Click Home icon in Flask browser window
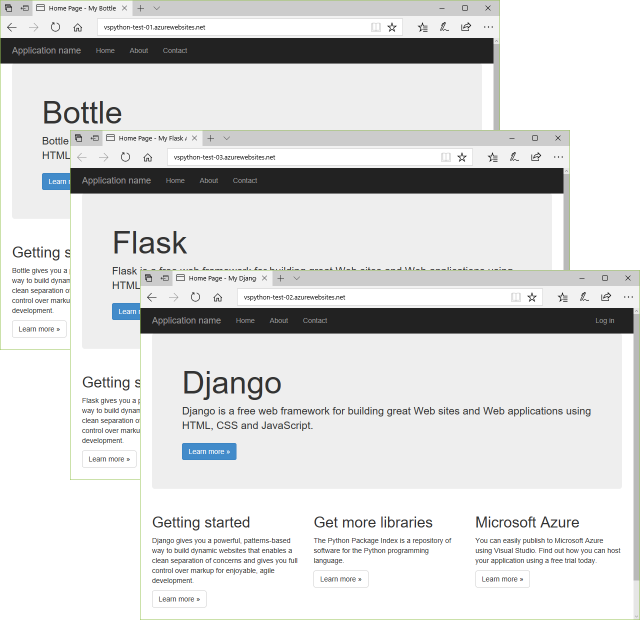Image resolution: width=640 pixels, height=620 pixels. coord(148,158)
